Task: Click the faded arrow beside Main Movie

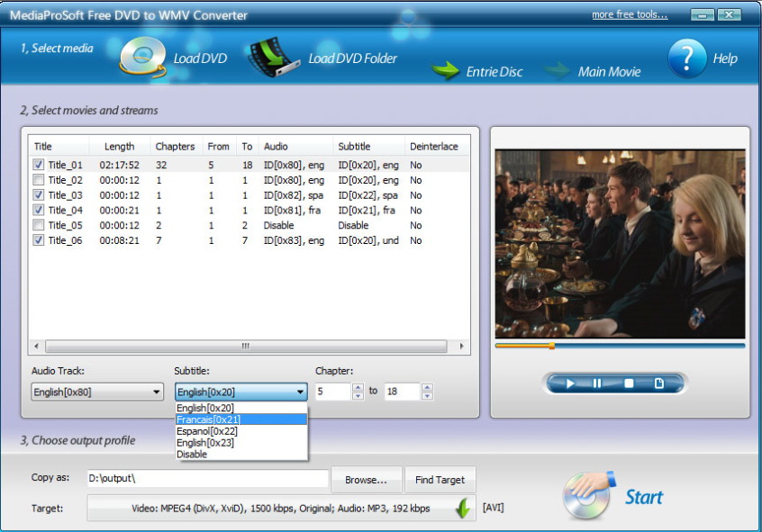Action: [x=557, y=70]
